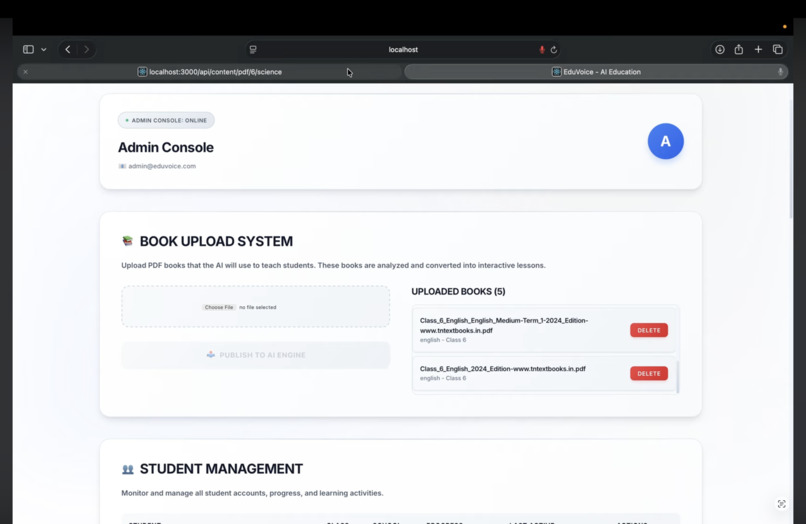Click the Uploaded Books (5) heading
The width and height of the screenshot is (806, 524).
(458, 292)
